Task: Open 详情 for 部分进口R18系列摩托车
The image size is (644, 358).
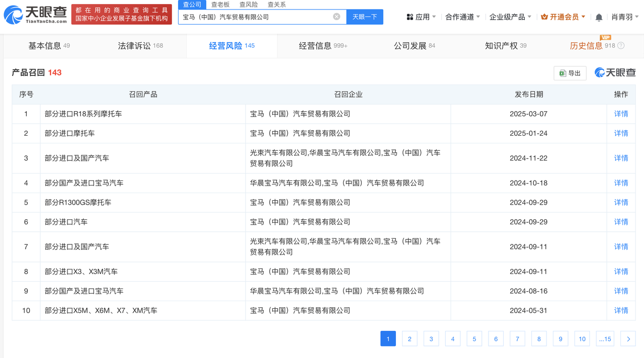Action: pos(621,114)
